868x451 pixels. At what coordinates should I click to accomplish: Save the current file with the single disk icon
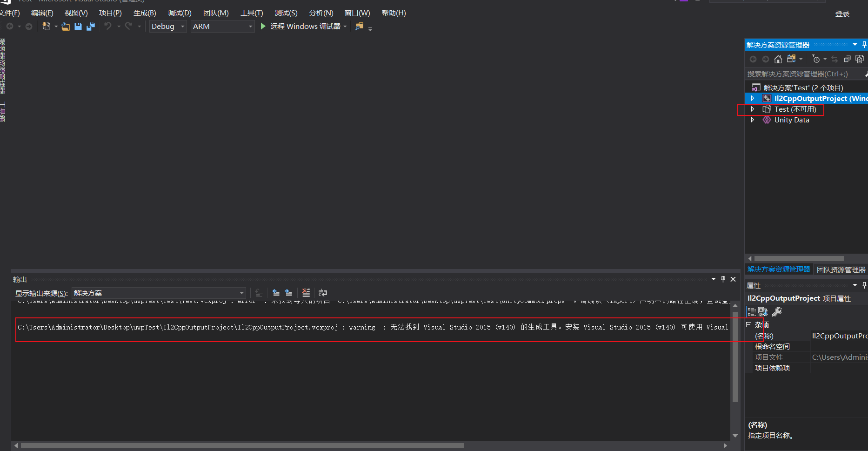pyautogui.click(x=78, y=27)
